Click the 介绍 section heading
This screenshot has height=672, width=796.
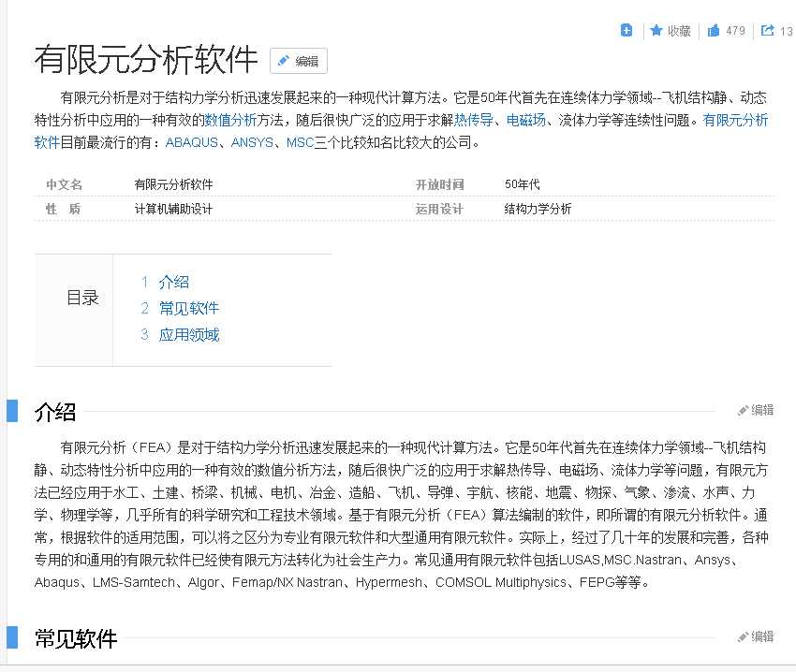pyautogui.click(x=55, y=412)
